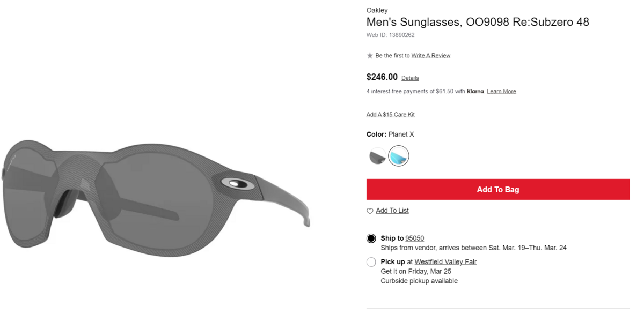Choose the gray sunglasses color swatch
This screenshot has width=644, height=314.
378,156
